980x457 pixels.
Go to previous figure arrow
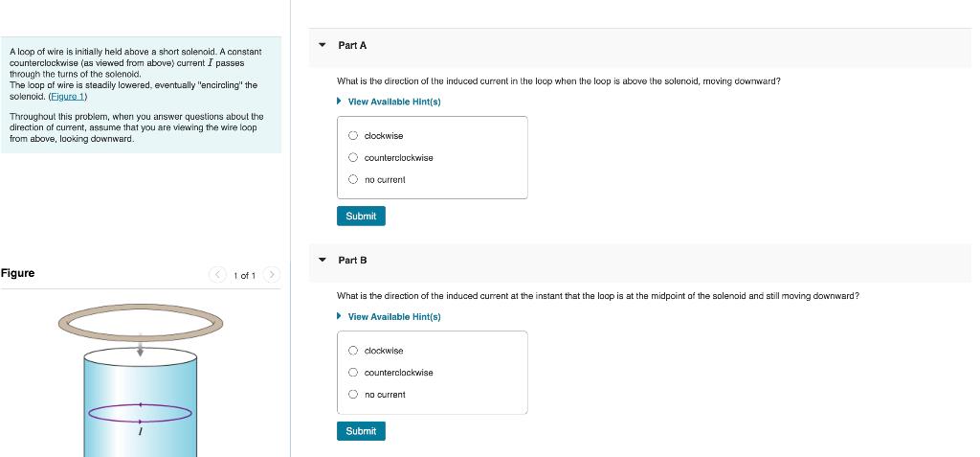click(x=217, y=275)
